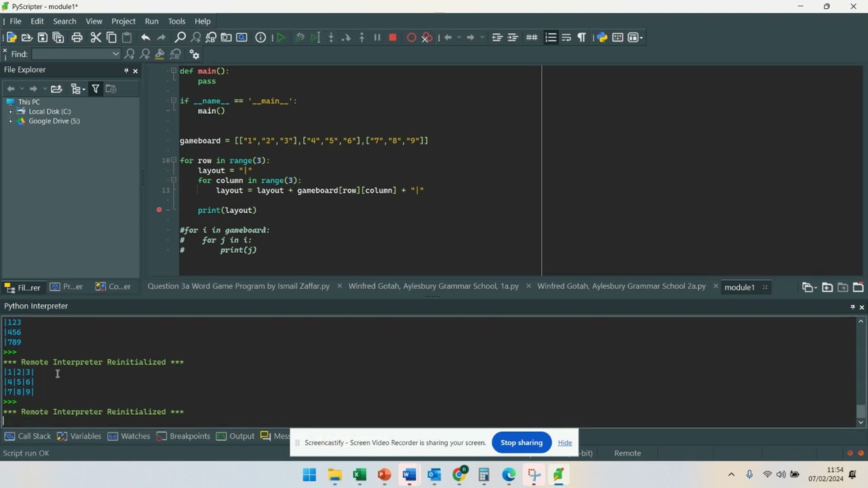Image resolution: width=868 pixels, height=488 pixels.
Task: Open a file from toolbar
Action: [27, 38]
